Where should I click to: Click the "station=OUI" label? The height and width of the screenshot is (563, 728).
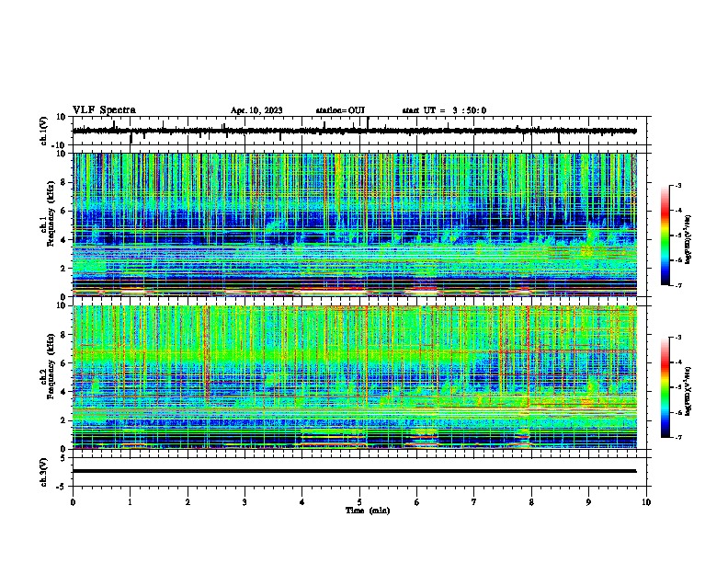click(x=340, y=110)
